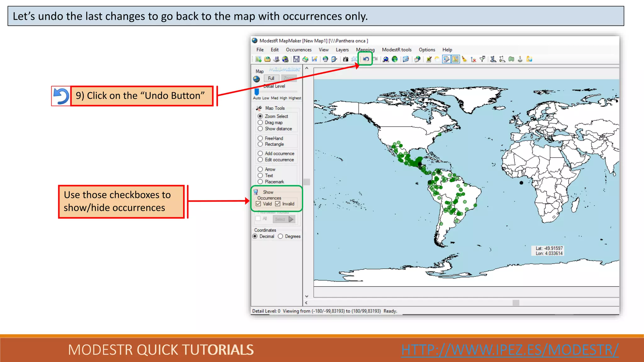The image size is (644, 362).
Task: Open the ModestR tools menu
Action: pos(397,50)
